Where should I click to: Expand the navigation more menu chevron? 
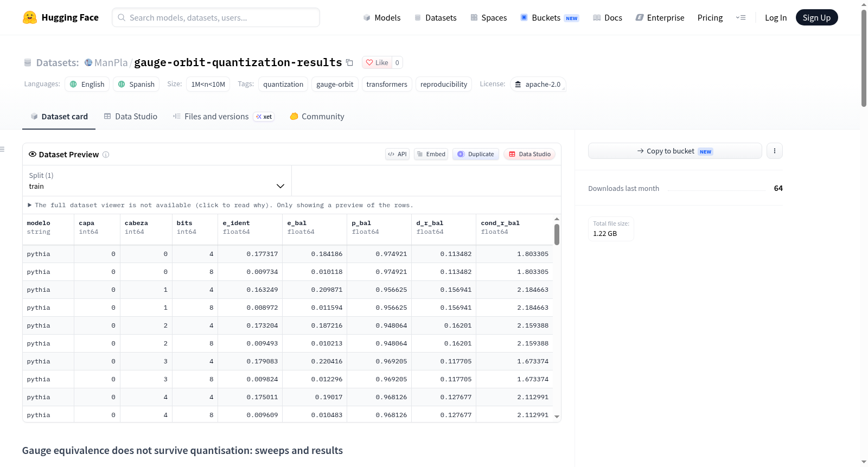coord(741,18)
